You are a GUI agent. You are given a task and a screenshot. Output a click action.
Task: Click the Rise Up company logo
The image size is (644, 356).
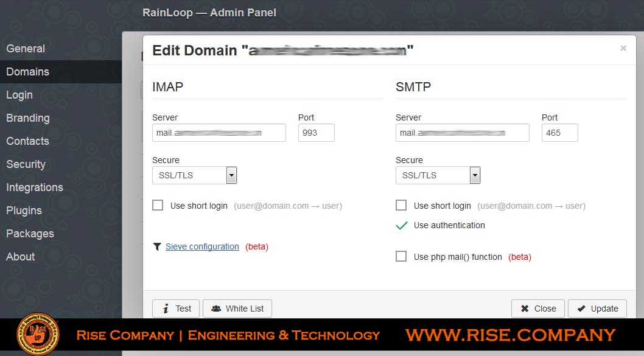(x=38, y=334)
